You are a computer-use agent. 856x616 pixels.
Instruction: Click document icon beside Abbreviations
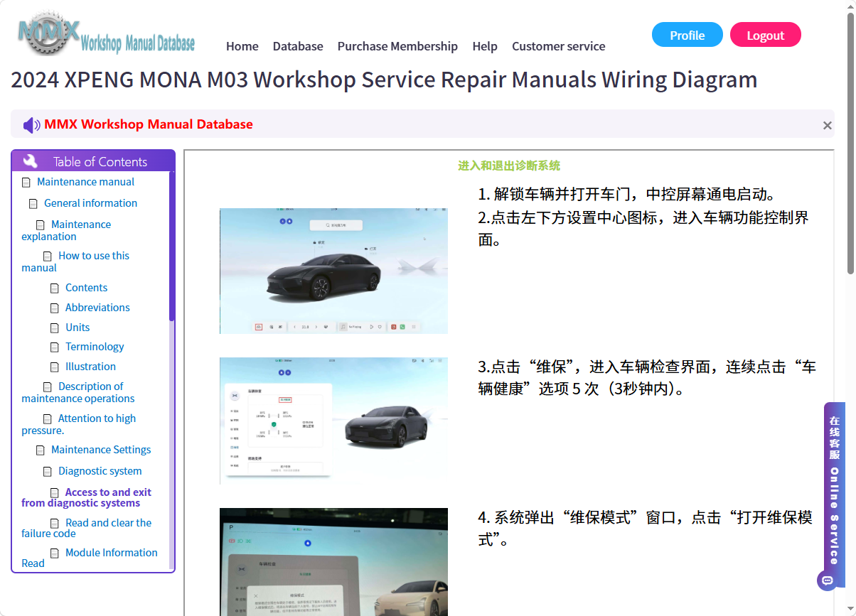pos(55,308)
